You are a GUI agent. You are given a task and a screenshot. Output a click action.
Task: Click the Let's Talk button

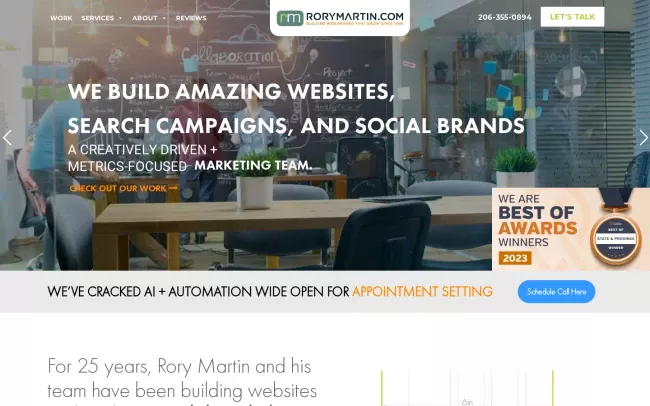click(572, 17)
